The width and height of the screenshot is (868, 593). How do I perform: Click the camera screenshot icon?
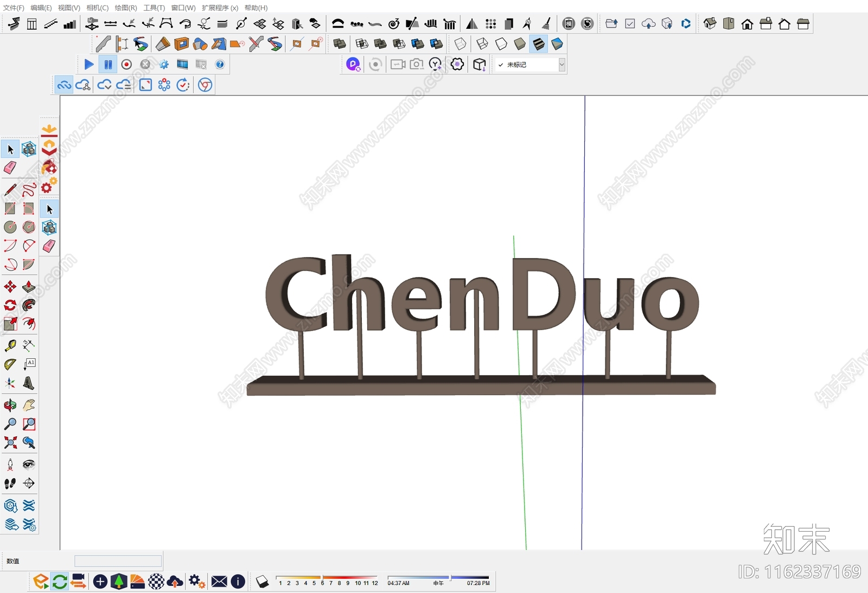pyautogui.click(x=417, y=65)
